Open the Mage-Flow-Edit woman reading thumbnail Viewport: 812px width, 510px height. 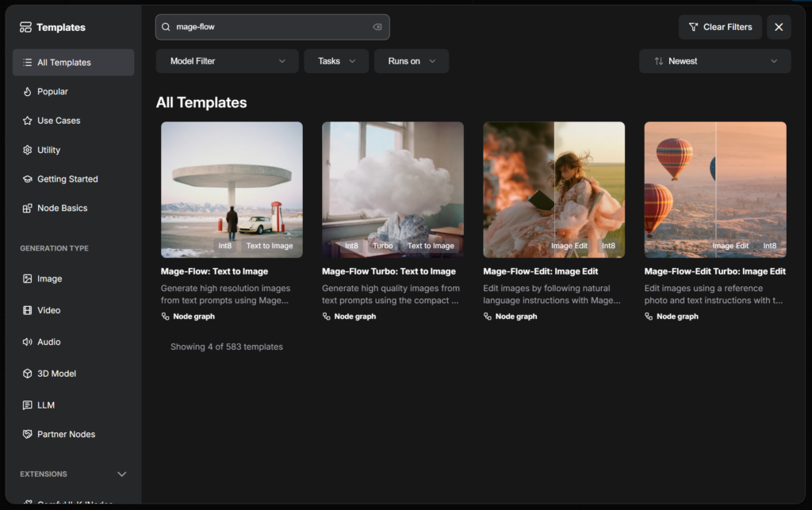coord(553,190)
